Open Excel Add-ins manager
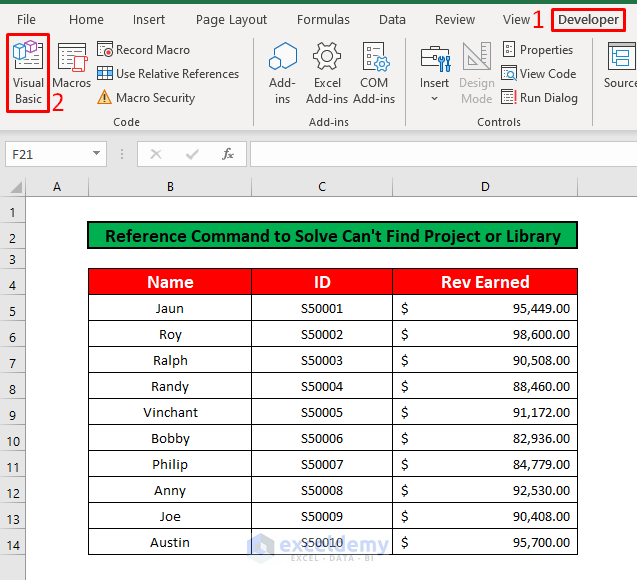The image size is (637, 580). click(x=327, y=72)
